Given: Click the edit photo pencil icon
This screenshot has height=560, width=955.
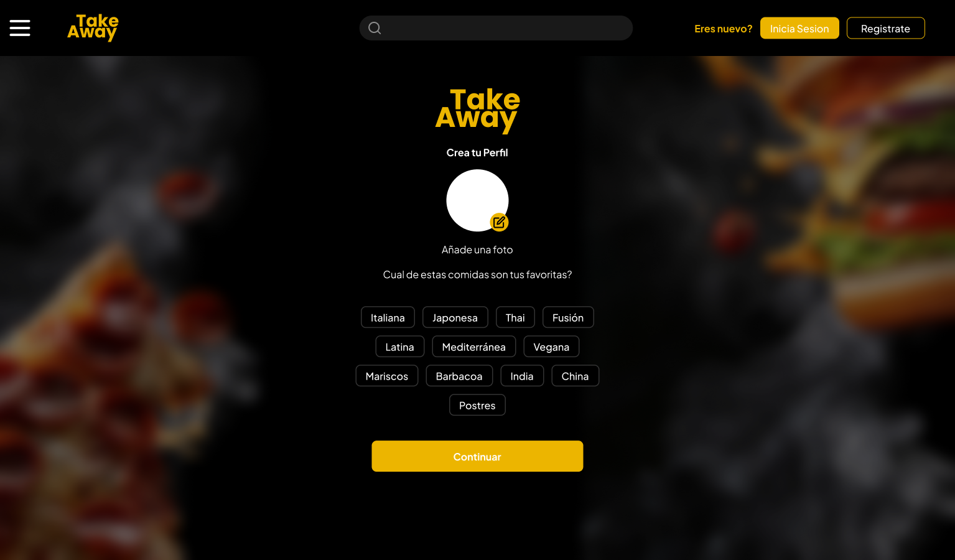Looking at the screenshot, I should pos(499,222).
